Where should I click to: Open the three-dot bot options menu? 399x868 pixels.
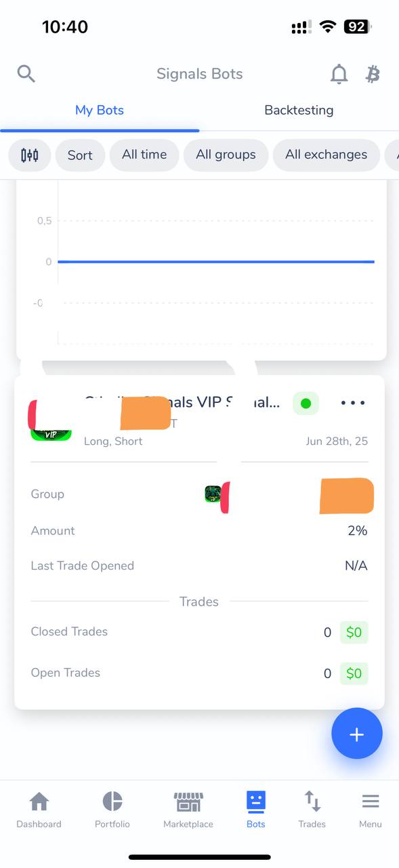pos(353,403)
